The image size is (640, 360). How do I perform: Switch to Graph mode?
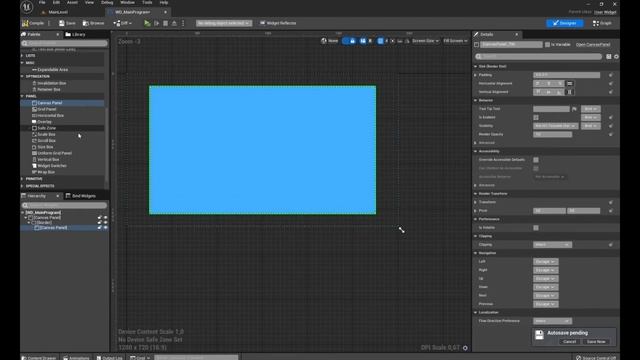(602, 23)
